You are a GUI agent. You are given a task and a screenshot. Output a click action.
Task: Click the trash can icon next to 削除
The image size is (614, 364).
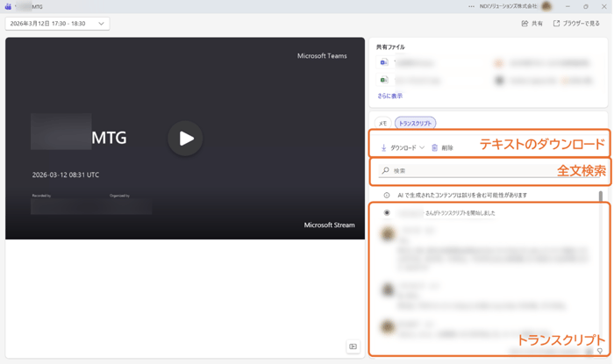435,147
